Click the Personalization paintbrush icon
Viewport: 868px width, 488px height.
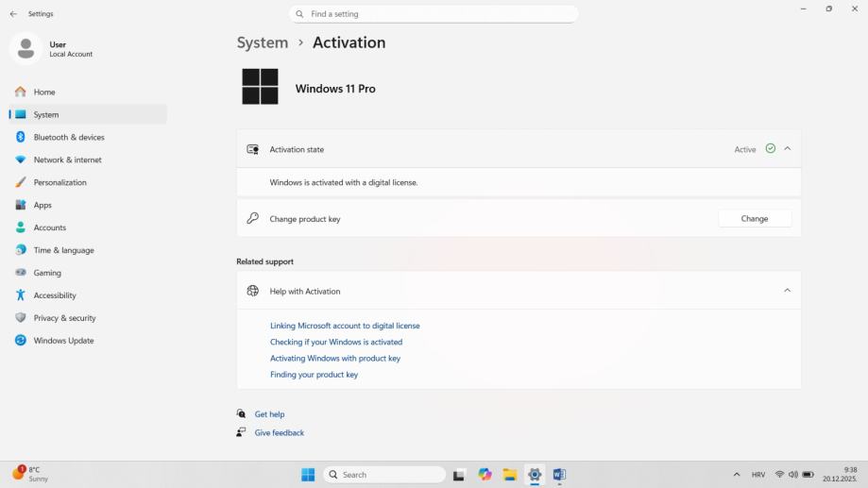click(x=20, y=182)
